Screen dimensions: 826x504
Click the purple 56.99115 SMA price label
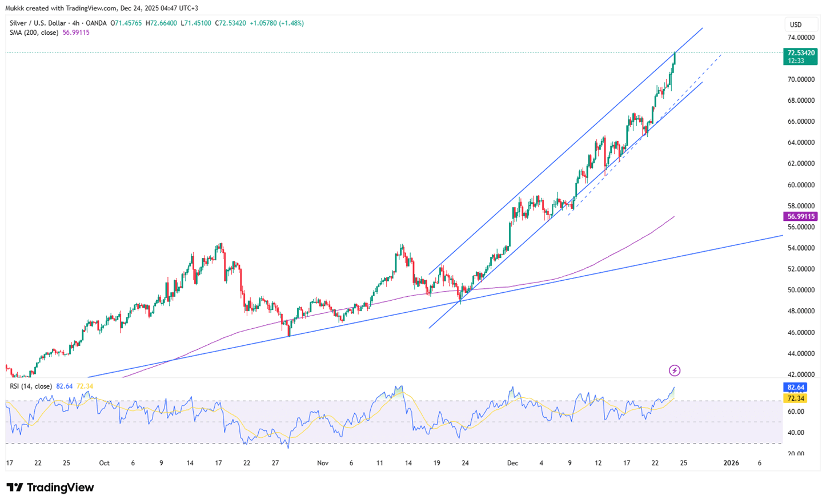coord(801,216)
